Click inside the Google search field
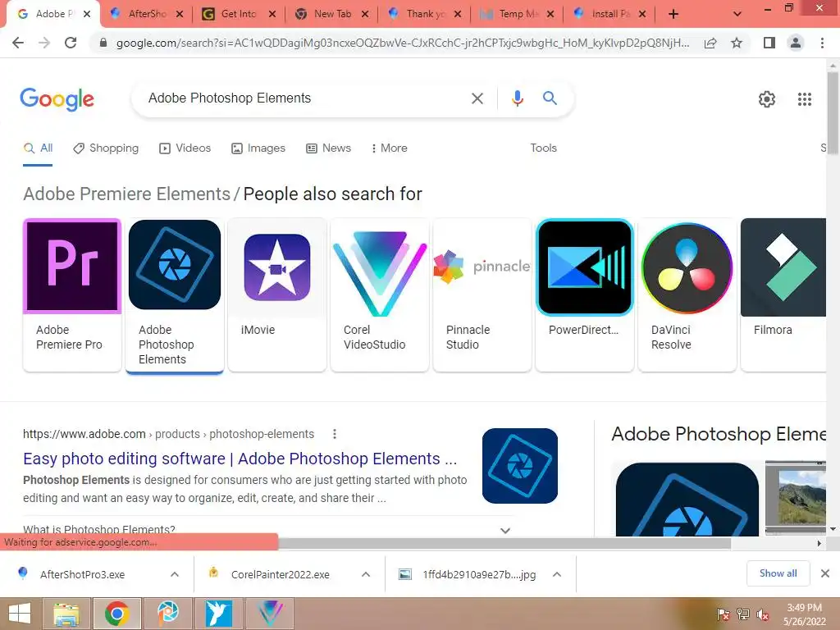 pos(300,98)
